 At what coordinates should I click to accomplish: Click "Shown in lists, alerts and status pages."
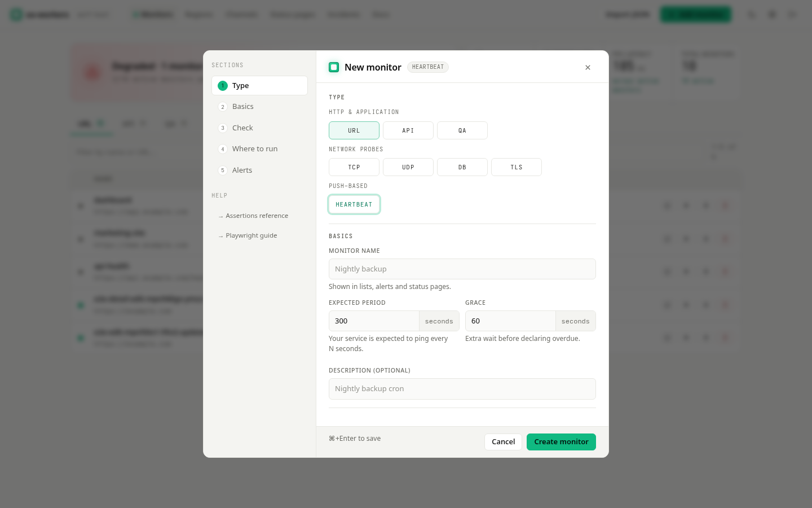pos(390,287)
